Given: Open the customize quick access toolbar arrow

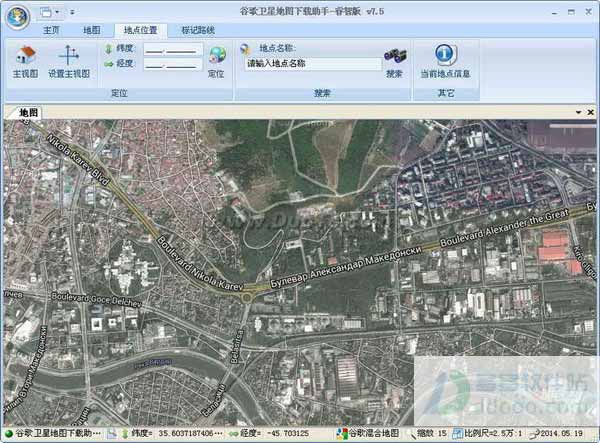Looking at the screenshot, I should (72, 12).
